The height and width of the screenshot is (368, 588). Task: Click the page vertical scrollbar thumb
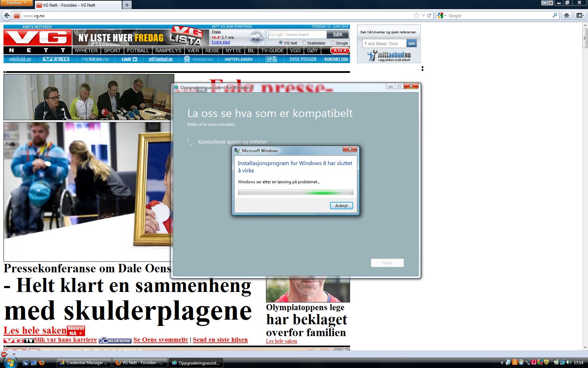(x=585, y=38)
